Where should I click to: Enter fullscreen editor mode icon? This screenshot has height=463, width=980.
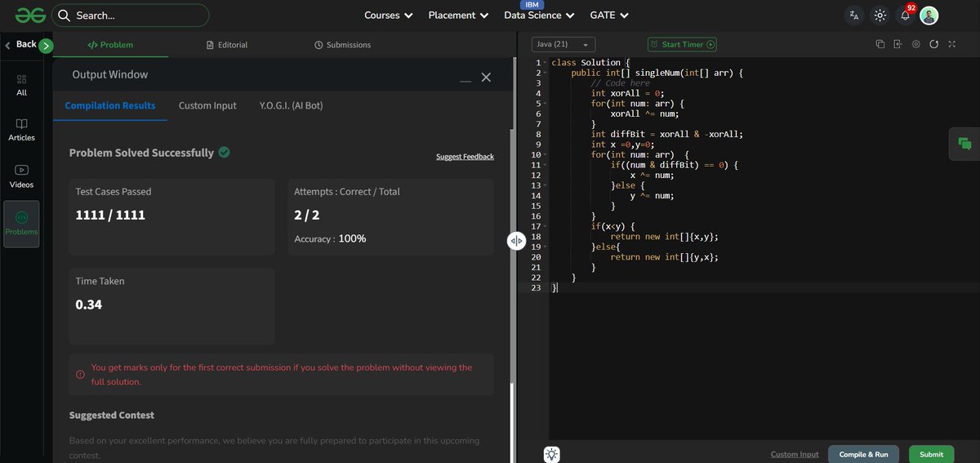click(952, 44)
